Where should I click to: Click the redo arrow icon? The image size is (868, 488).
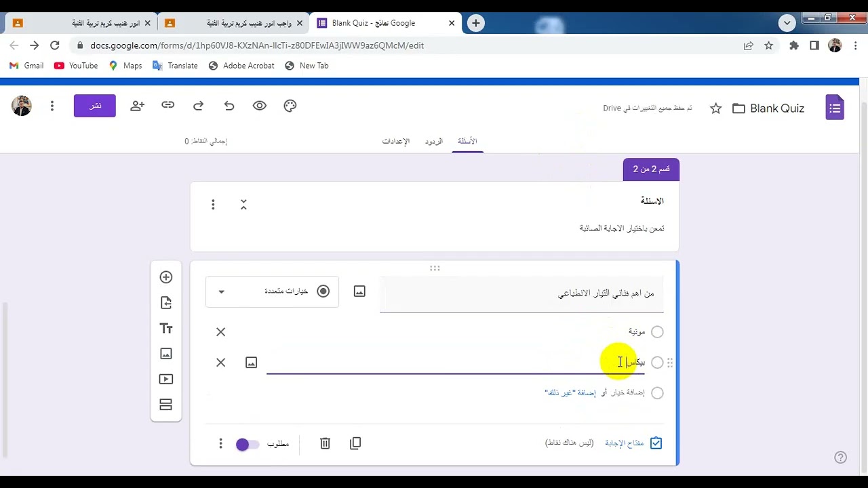[x=198, y=106]
